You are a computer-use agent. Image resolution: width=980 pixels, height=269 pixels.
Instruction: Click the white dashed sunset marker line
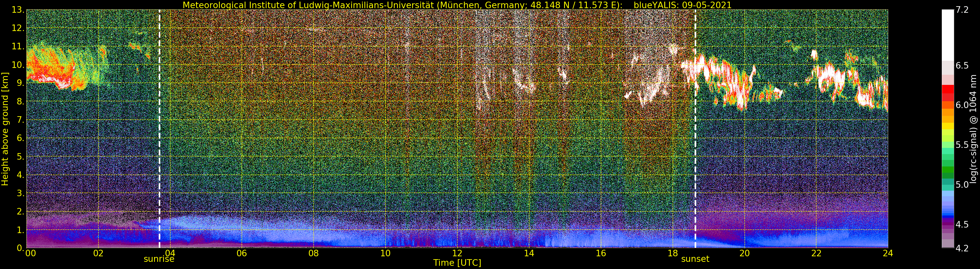(x=696, y=129)
